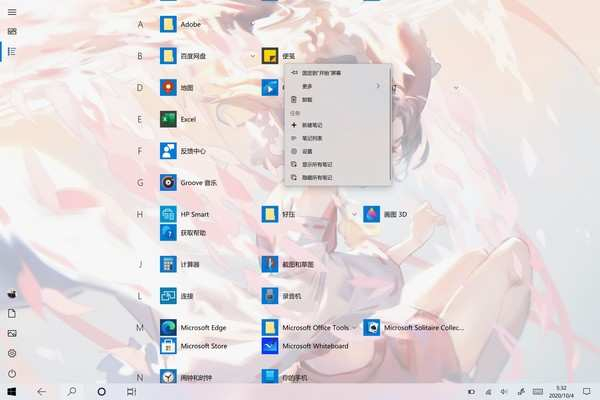Screen dimensions: 600x400
Task: Open the Action Center notification icon
Action: point(587,392)
